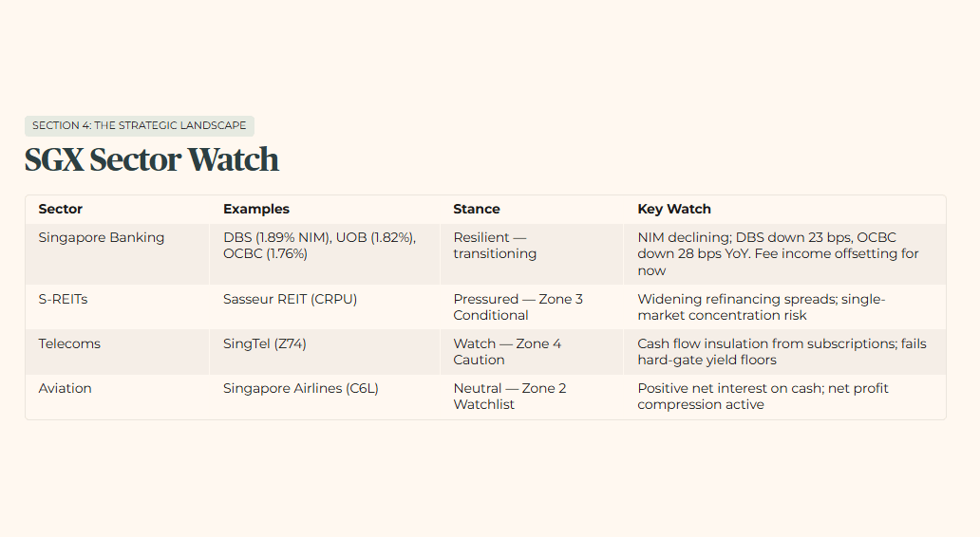Select the Singapore Banking row label

pos(102,238)
